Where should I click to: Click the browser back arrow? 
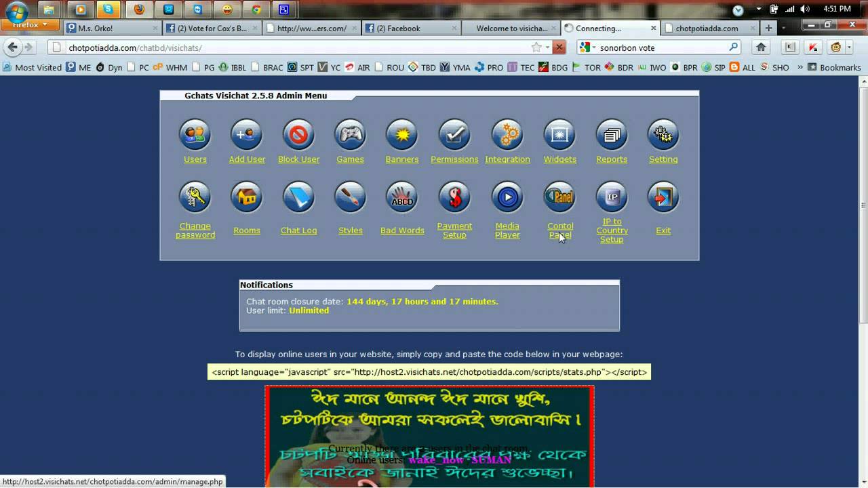click(x=12, y=47)
